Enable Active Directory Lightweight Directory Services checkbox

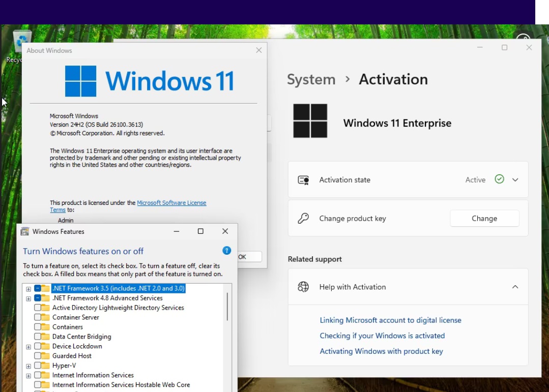[38, 308]
